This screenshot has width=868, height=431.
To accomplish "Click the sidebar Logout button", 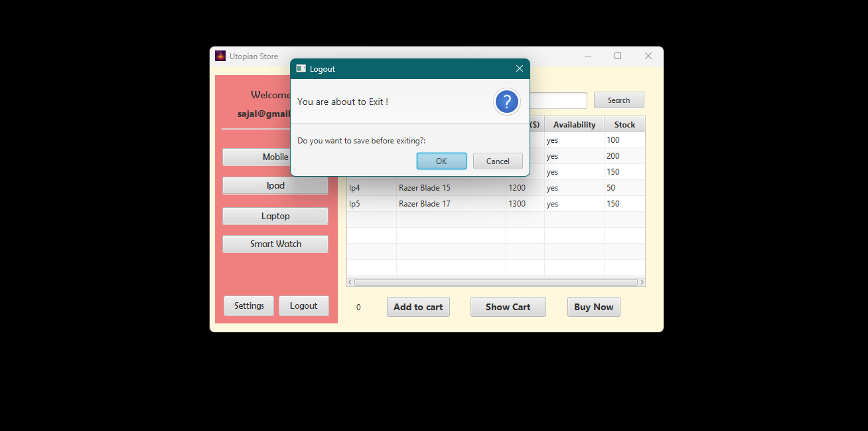I will (x=304, y=305).
